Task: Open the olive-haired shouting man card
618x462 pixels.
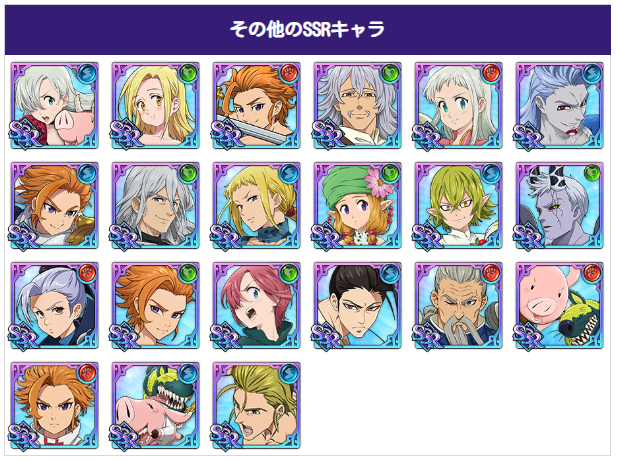Action: (256, 406)
